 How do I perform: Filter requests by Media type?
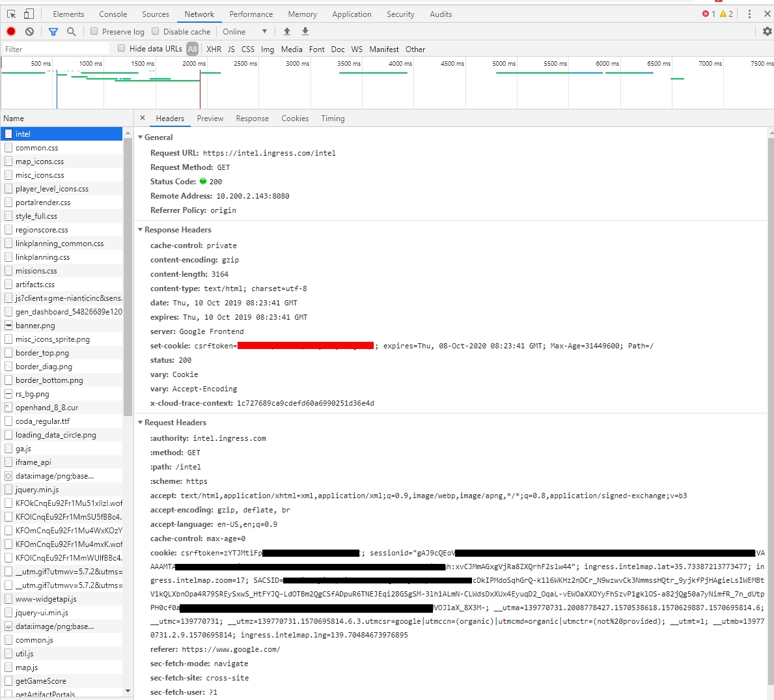click(292, 49)
